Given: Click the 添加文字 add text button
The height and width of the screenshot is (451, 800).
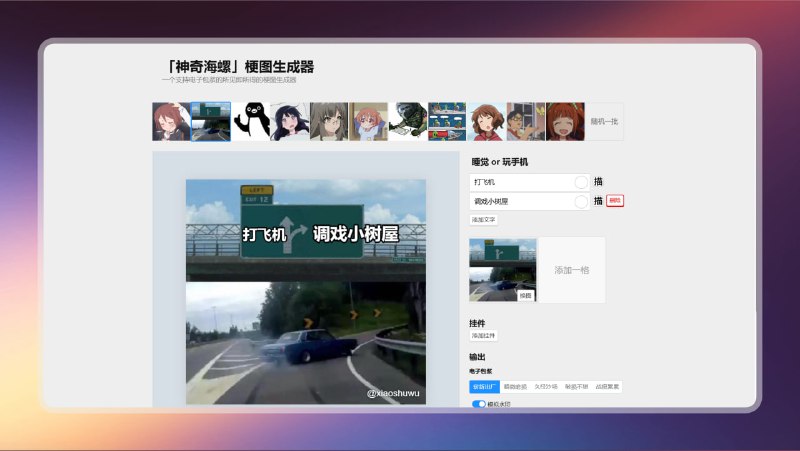Looking at the screenshot, I should tap(483, 220).
